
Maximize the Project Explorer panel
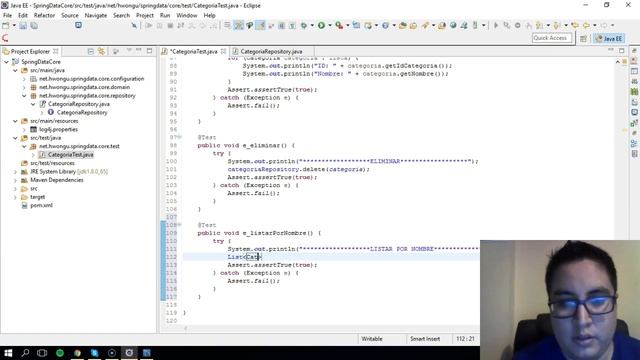click(x=149, y=51)
